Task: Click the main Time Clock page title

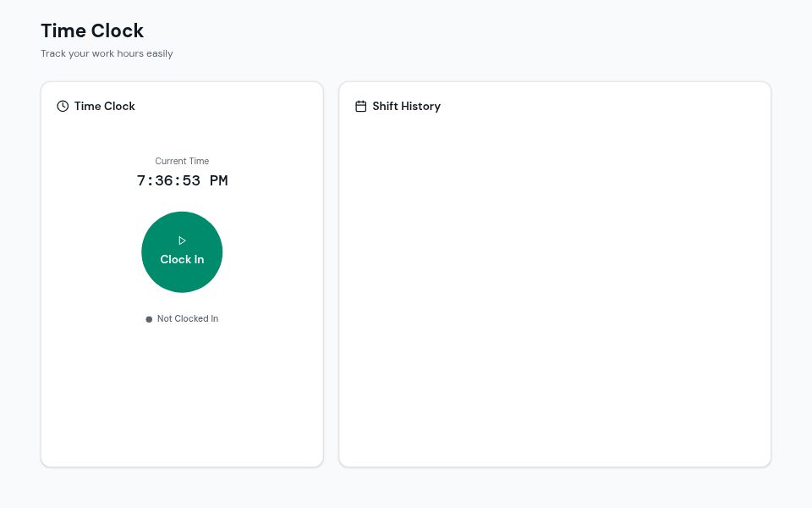Action: click(92, 30)
